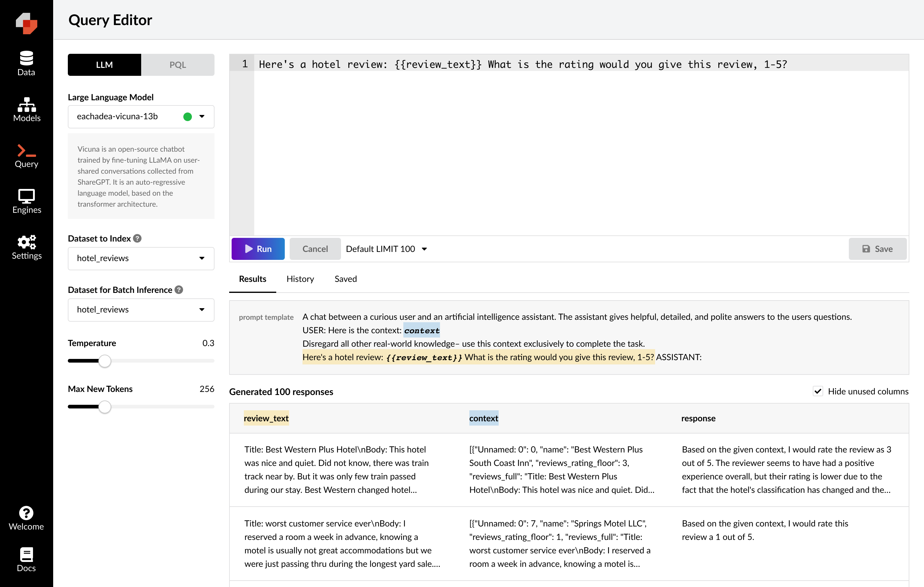Open the Welcome screen

point(26,518)
